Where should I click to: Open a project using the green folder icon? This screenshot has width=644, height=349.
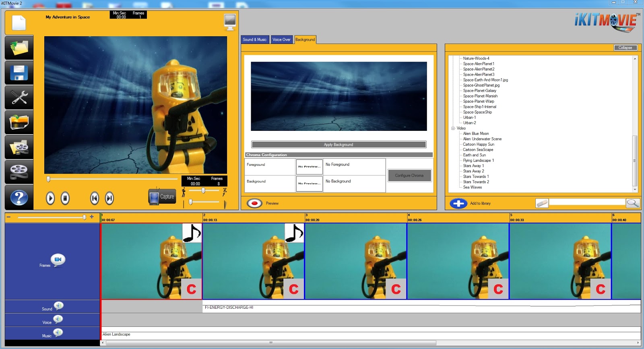pos(19,47)
